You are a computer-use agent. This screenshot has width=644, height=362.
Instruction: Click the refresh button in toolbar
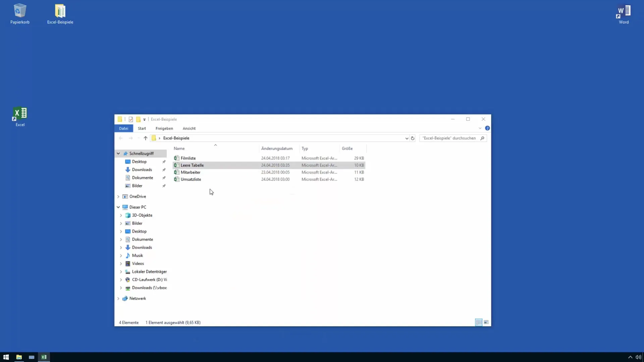pos(413,138)
